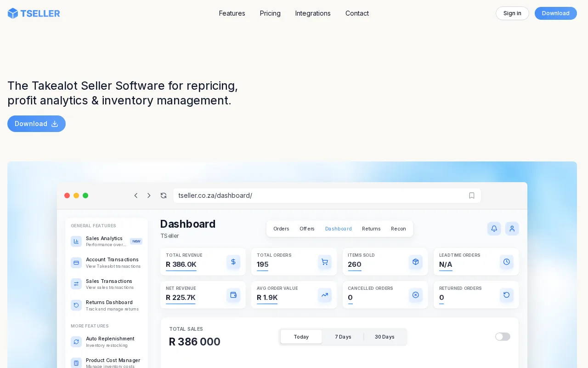588x368 pixels.
Task: Click the notifications bell icon
Action: (494, 229)
